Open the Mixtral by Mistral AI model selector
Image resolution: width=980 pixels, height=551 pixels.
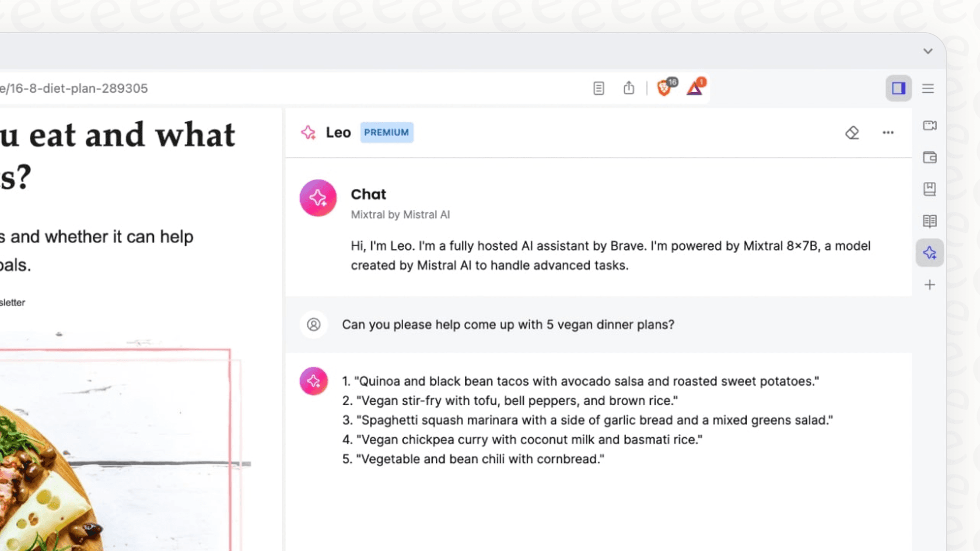(401, 215)
